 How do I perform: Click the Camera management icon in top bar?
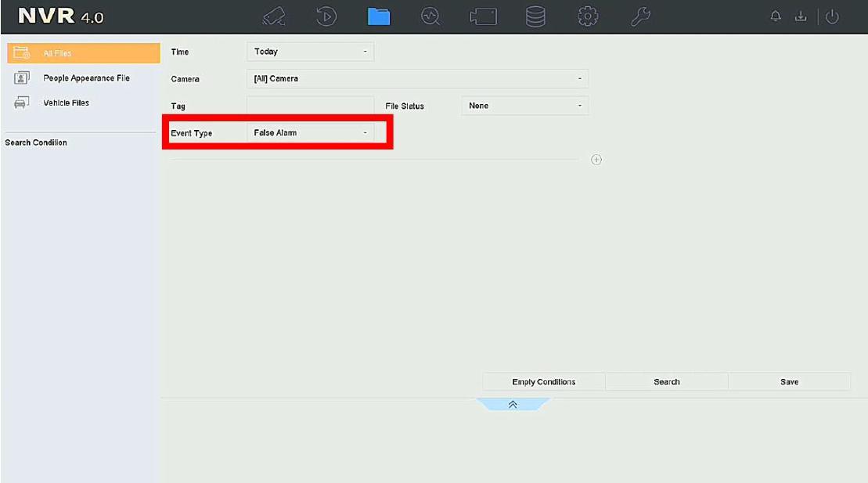click(483, 16)
